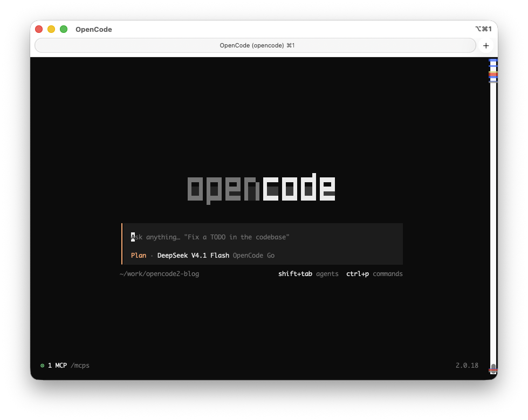Screen dimensions: 528x420
Task: Click the colored marks at scrollbar top
Action: tap(493, 70)
